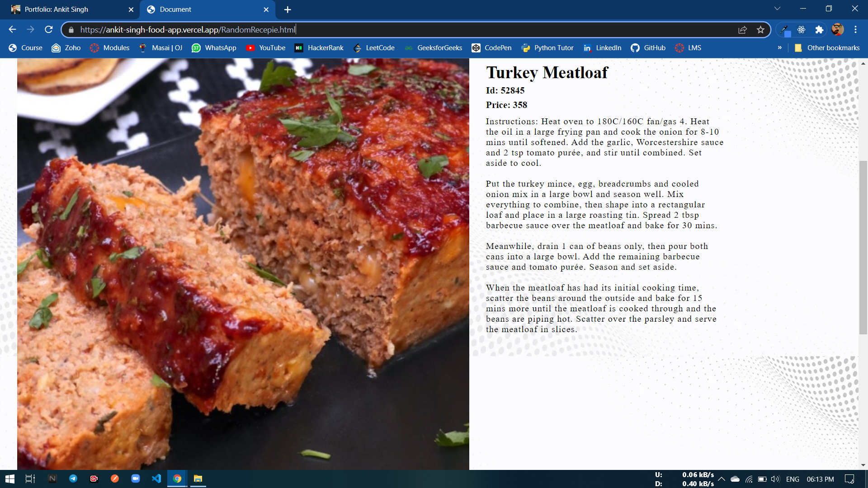This screenshot has height=488, width=868.
Task: Open the tab search dropdown arrow
Action: [777, 9]
